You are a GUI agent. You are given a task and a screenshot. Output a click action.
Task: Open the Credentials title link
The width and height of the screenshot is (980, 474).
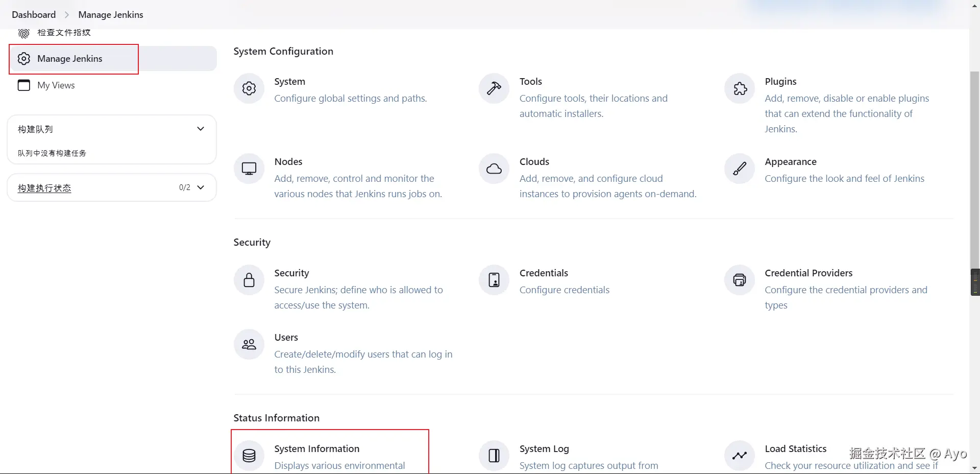(x=544, y=273)
